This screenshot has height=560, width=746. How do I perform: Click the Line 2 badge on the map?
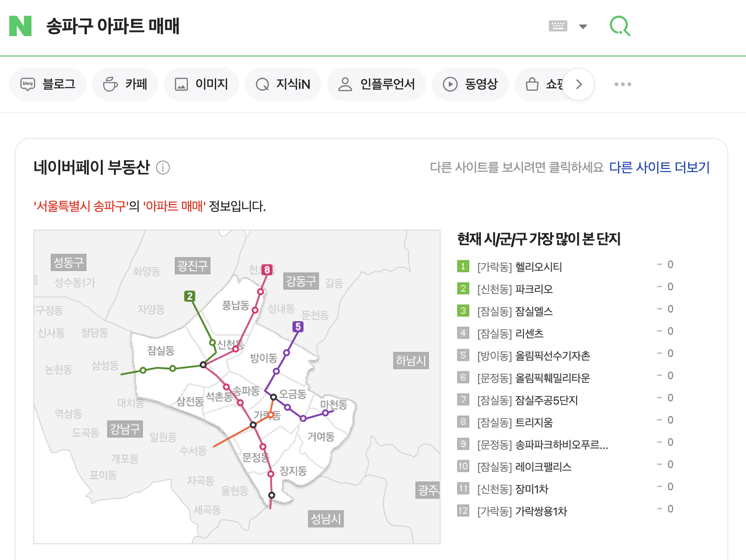pos(190,296)
